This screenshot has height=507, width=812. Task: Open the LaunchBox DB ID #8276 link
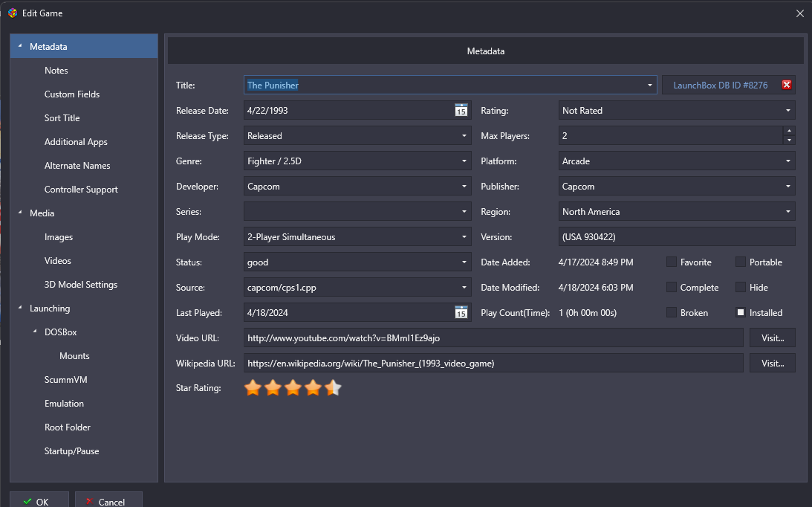point(721,85)
